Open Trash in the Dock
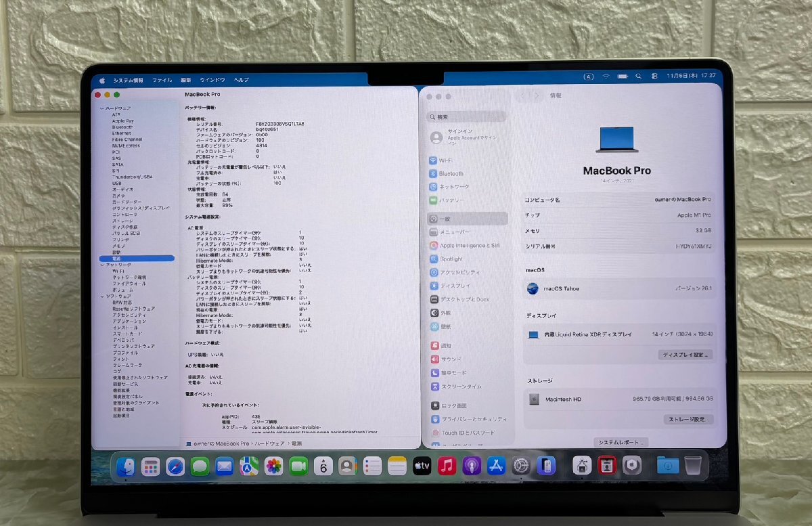Image resolution: width=812 pixels, height=526 pixels. 693,466
